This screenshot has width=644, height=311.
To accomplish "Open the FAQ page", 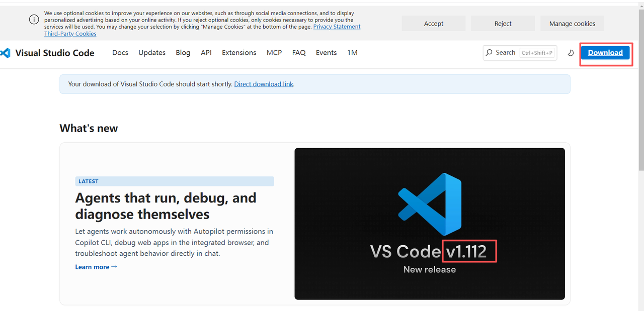I will point(299,53).
